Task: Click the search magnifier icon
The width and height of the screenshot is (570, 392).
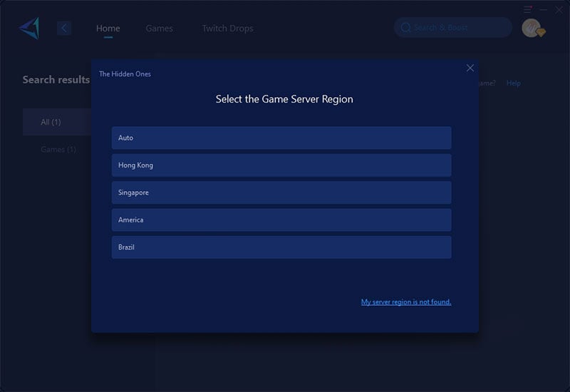Action: (405, 28)
